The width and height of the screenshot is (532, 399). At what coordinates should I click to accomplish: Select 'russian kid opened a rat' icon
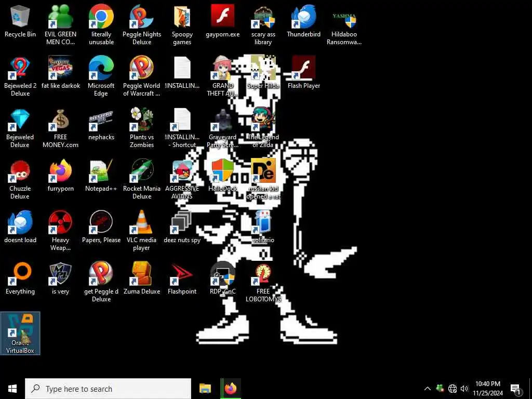(263, 179)
